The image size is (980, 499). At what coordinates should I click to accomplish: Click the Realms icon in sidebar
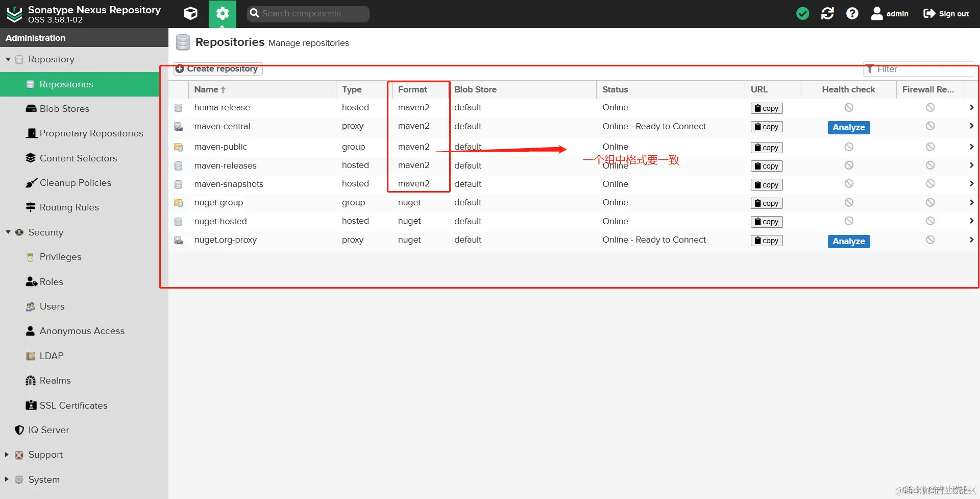pyautogui.click(x=31, y=381)
